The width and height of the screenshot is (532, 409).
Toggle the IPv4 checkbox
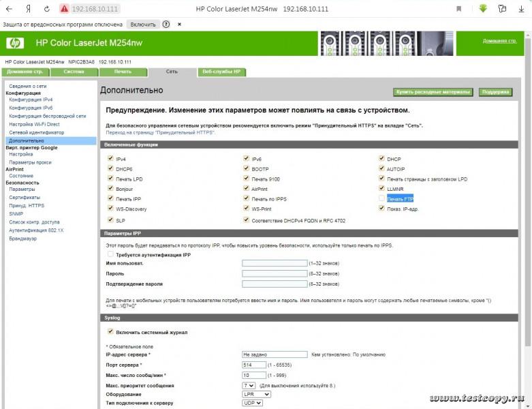point(110,158)
